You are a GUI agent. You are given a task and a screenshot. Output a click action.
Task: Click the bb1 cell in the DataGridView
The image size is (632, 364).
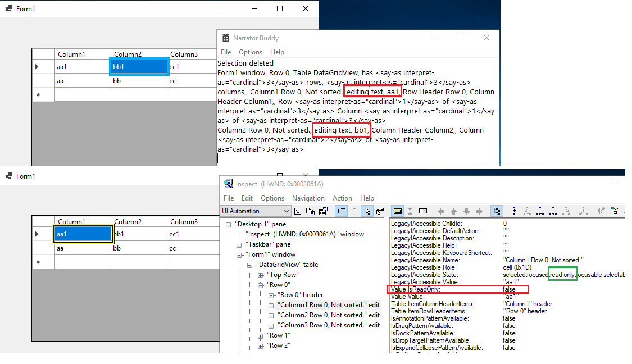138,66
